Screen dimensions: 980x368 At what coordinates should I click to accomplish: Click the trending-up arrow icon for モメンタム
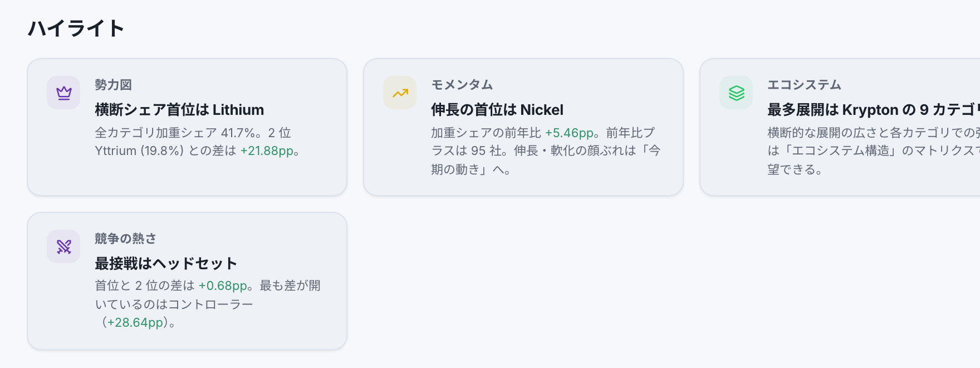pos(400,93)
